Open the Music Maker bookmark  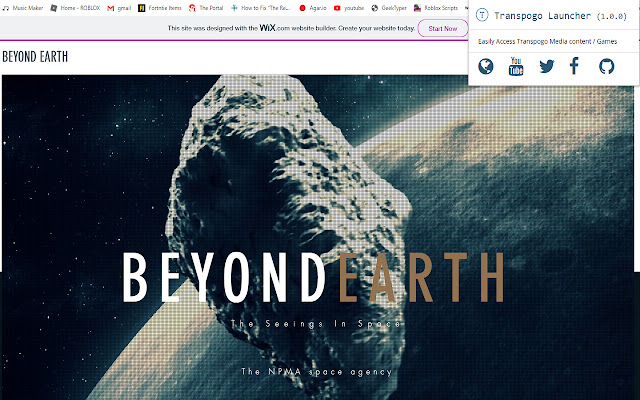coord(22,8)
